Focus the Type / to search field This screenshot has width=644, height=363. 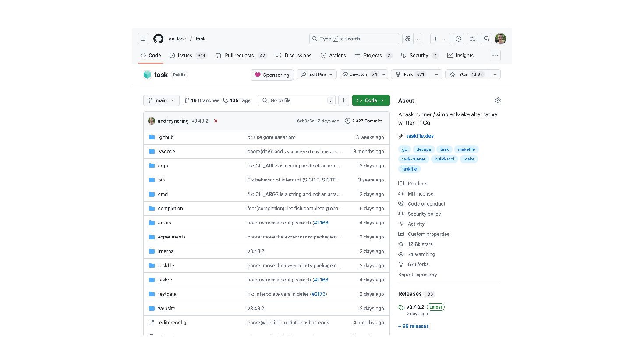(x=354, y=39)
